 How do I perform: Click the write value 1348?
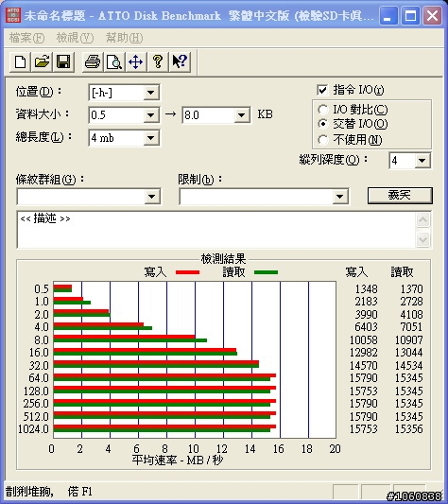366,289
